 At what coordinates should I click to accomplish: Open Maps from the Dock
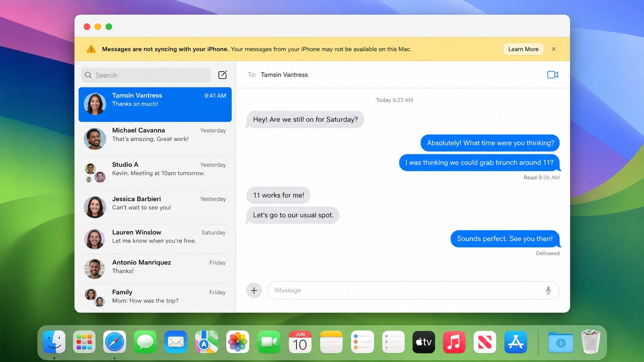point(206,342)
